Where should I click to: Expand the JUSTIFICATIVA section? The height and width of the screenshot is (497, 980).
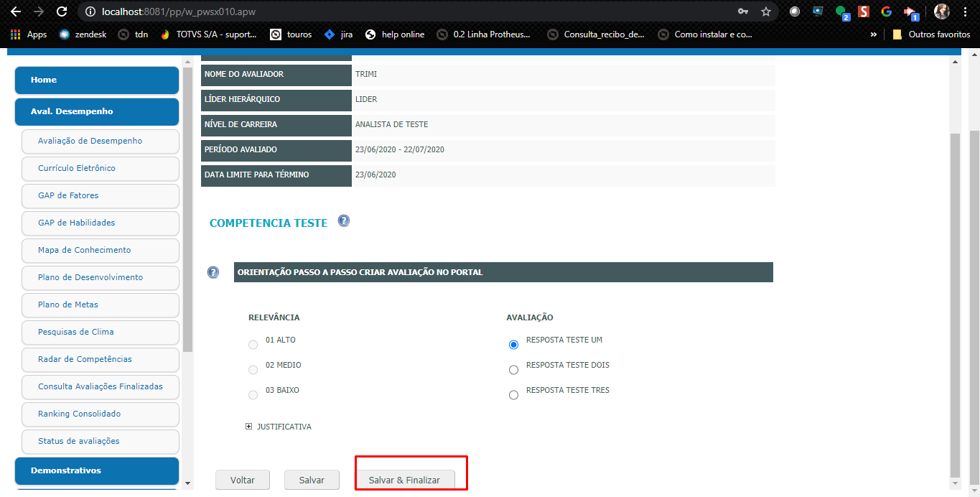(x=249, y=427)
